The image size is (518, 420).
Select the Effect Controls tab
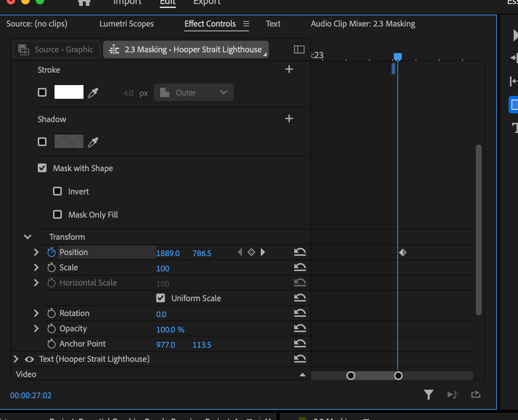[x=210, y=24]
